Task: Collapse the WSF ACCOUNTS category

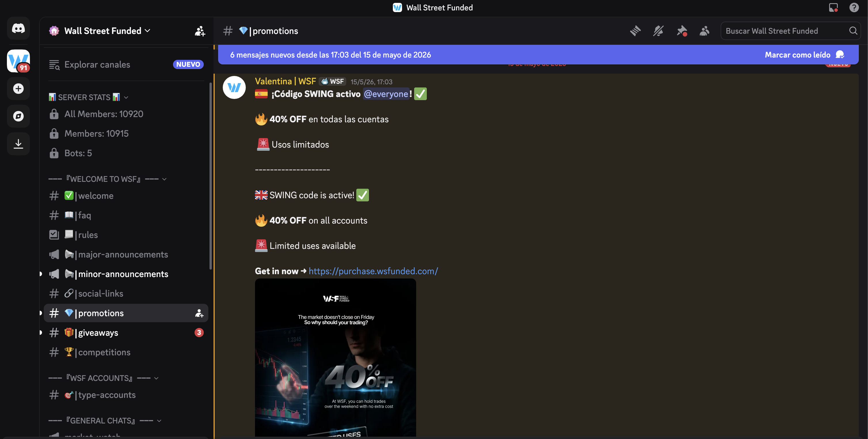Action: point(103,378)
